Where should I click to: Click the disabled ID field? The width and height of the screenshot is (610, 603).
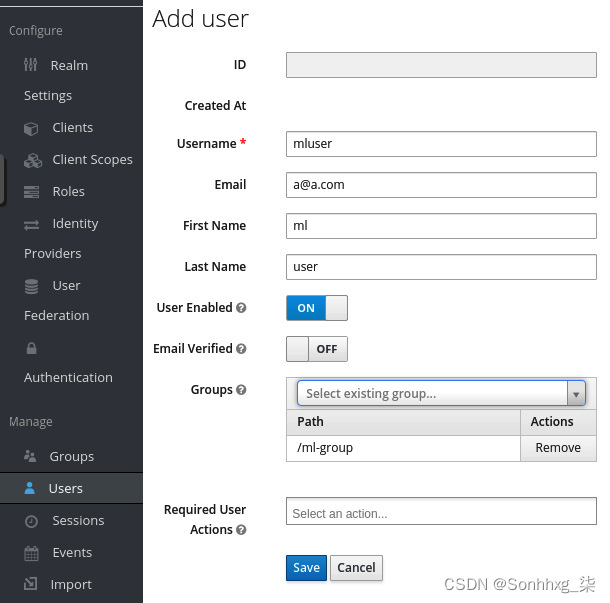coord(441,65)
